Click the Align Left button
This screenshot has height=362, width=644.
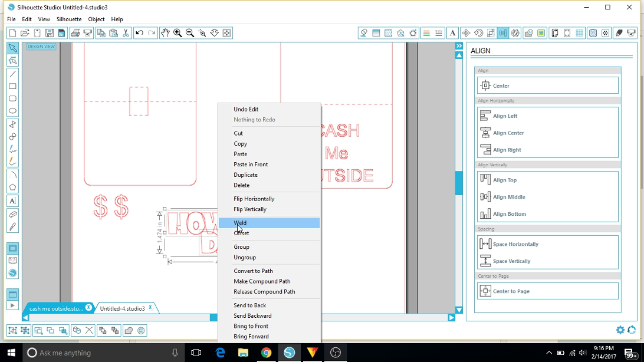(x=547, y=116)
